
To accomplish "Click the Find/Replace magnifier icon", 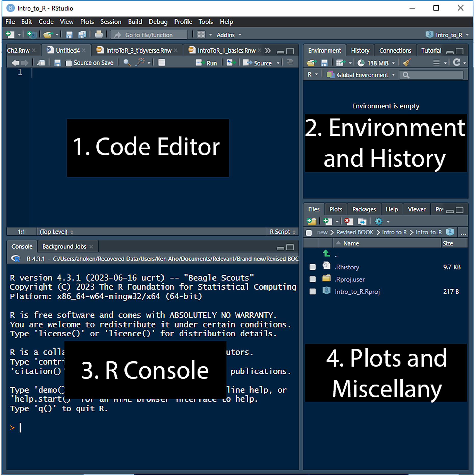I will pos(127,63).
